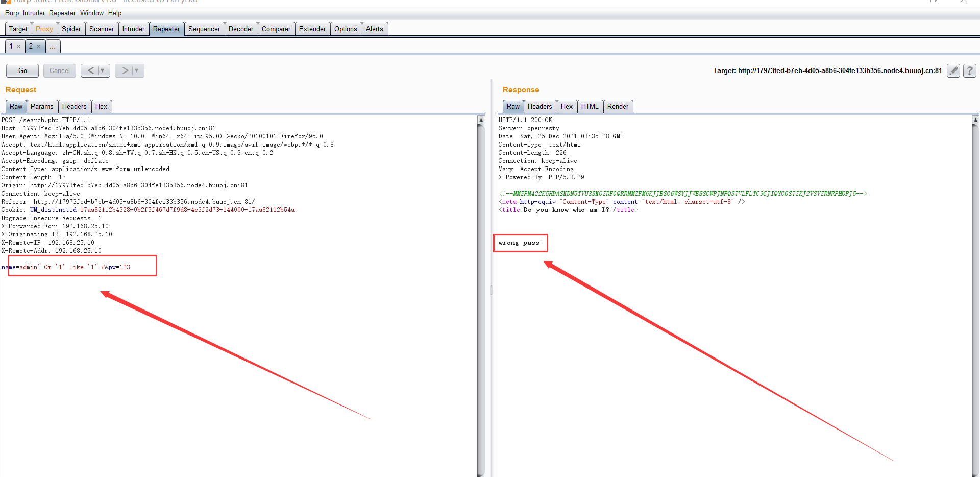Close Repeater tab 1 with its x
Image resolution: width=980 pixels, height=477 pixels.
coord(19,46)
